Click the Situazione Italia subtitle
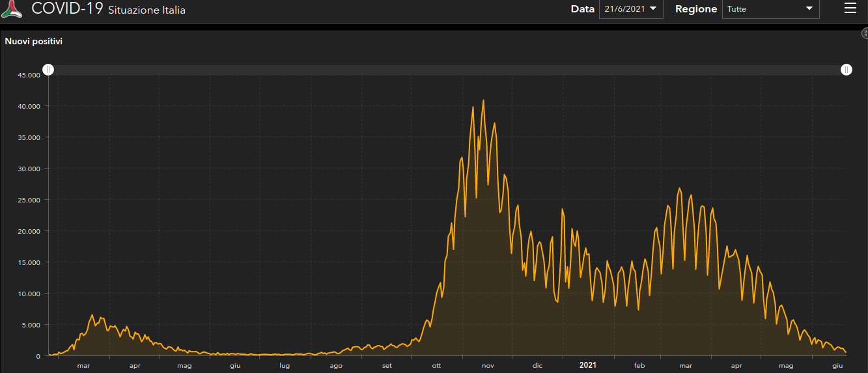 [147, 10]
